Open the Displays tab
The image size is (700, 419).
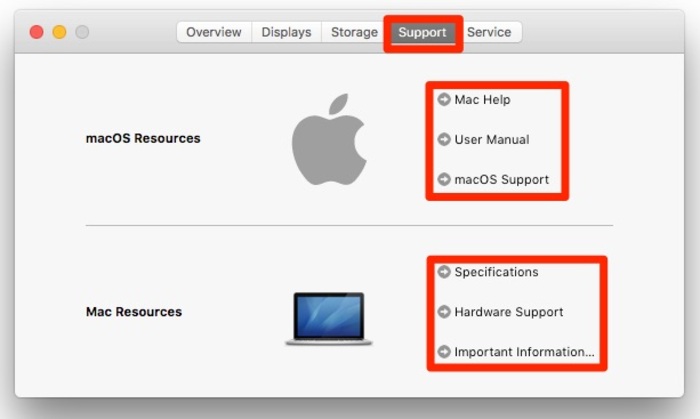(286, 32)
